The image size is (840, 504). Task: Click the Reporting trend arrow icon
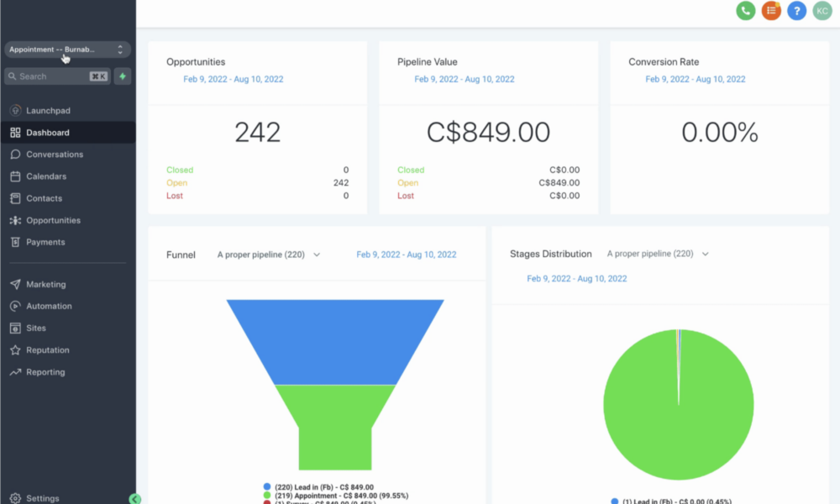(15, 372)
